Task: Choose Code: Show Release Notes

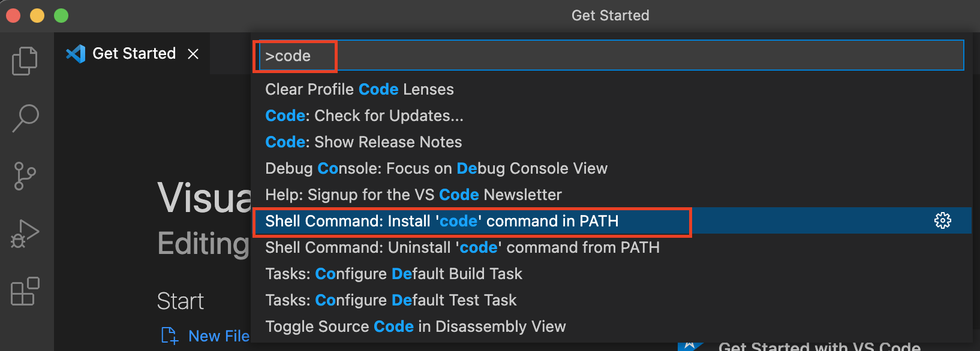Action: pos(363,142)
